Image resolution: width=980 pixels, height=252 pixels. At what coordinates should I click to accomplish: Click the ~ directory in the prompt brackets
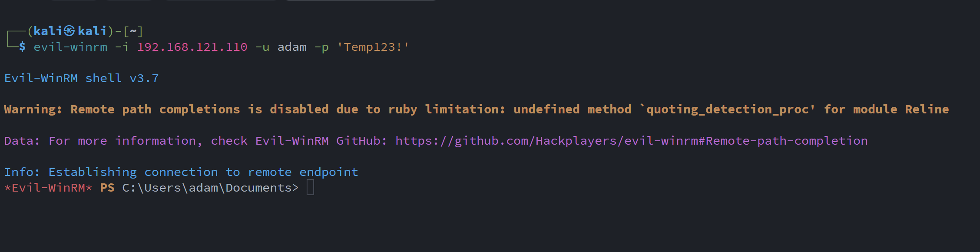[133, 31]
